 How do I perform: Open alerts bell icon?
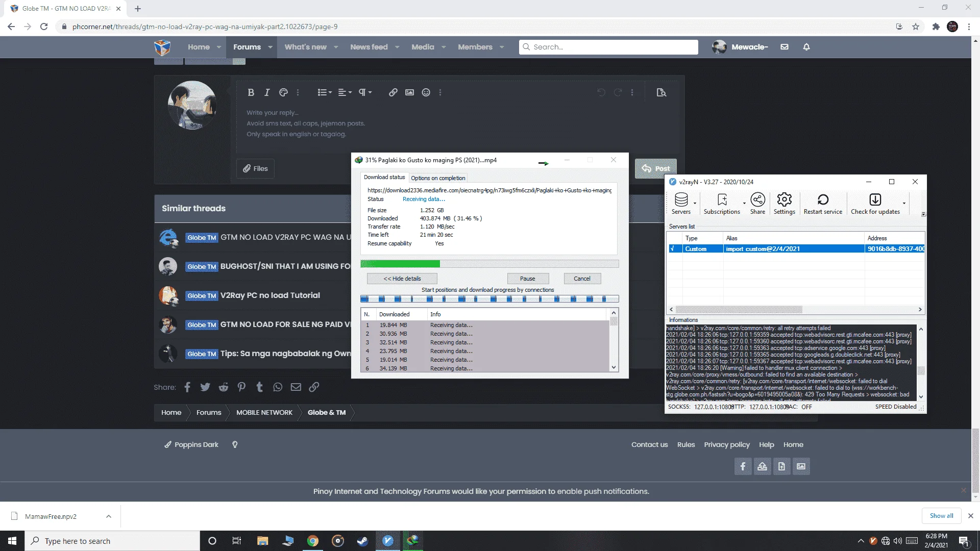[x=806, y=47]
